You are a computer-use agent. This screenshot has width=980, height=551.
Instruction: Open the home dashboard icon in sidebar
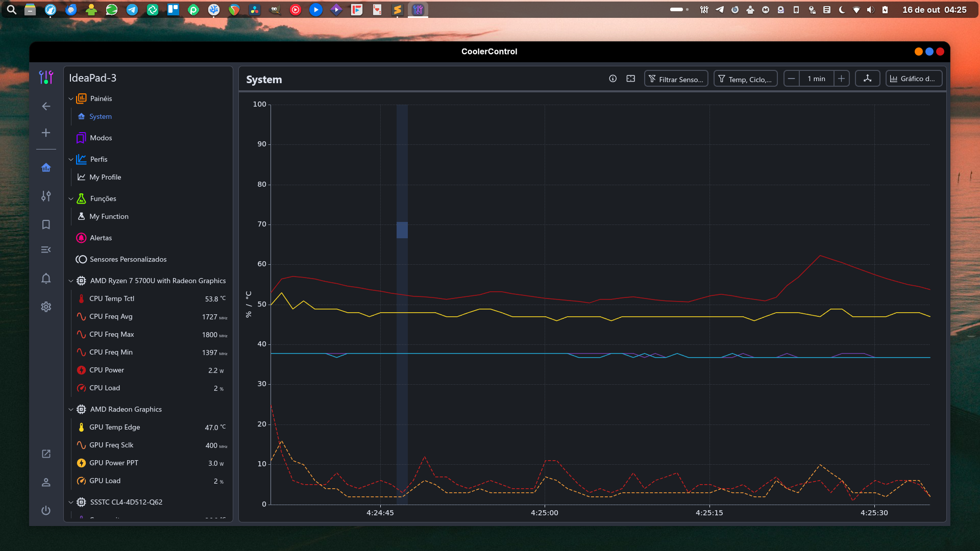46,168
